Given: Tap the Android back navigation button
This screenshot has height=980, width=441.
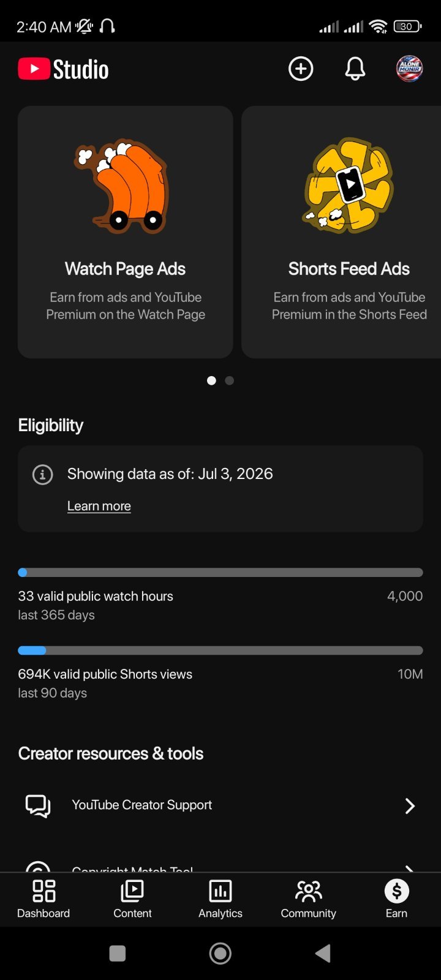Looking at the screenshot, I should pos(323,953).
